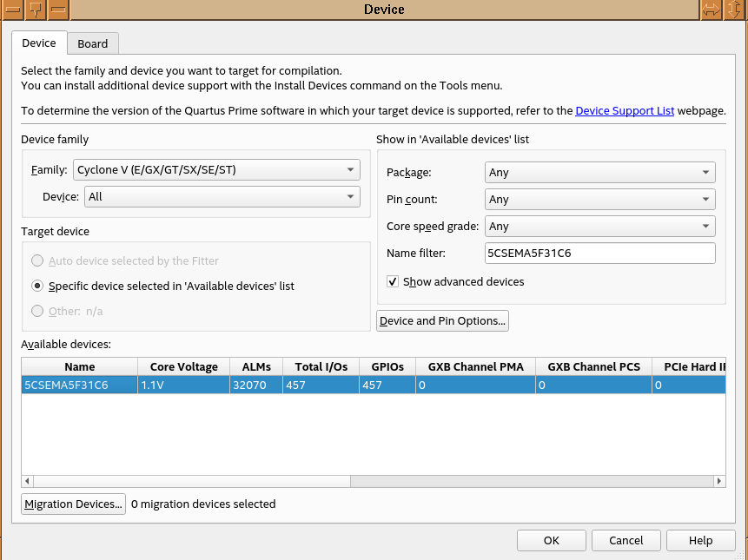The image size is (748, 560).
Task: Uncheck 'Show advanced devices'
Action: point(393,281)
